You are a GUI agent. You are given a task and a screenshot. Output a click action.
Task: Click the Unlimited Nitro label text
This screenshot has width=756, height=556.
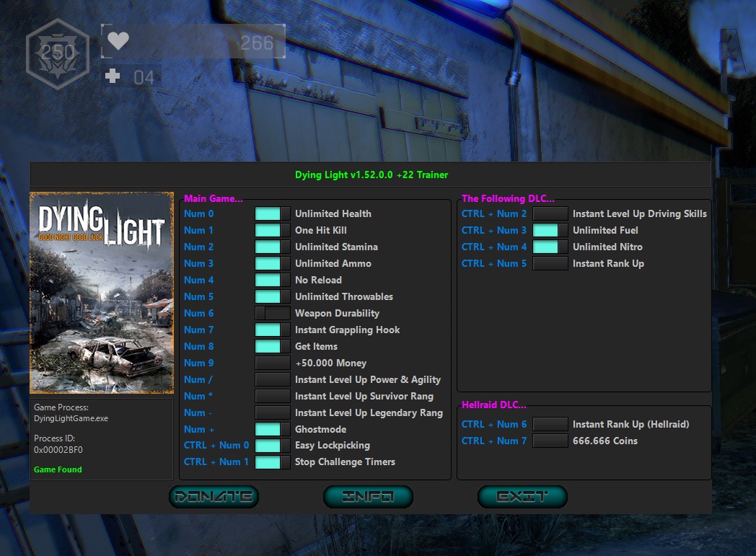607,247
